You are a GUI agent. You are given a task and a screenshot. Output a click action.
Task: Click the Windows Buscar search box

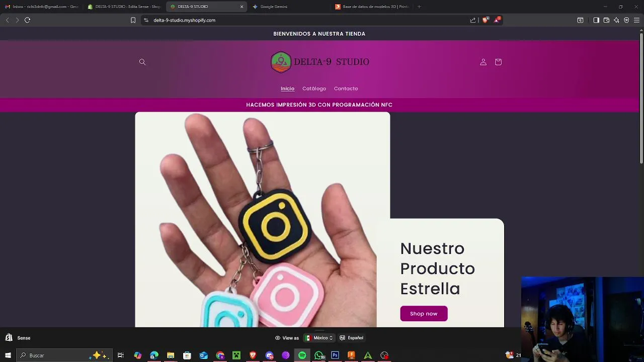[x=64, y=355]
